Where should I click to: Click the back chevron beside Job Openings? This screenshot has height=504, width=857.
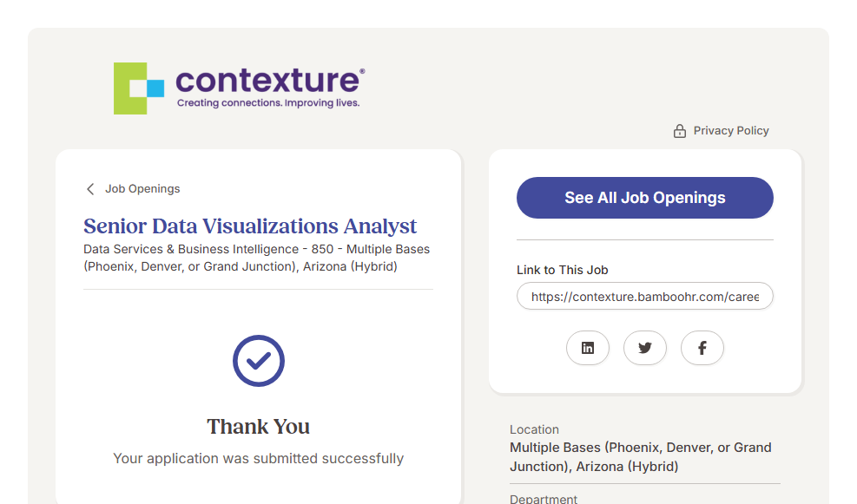(90, 189)
